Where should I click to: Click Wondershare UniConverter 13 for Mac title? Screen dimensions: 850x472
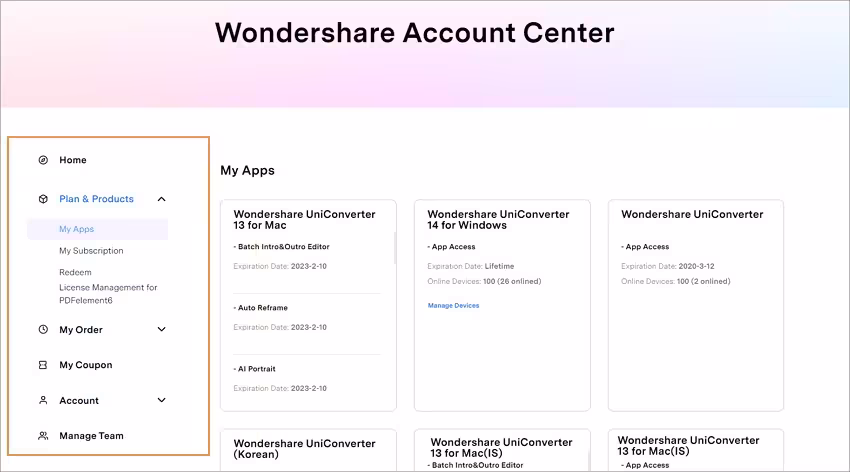pyautogui.click(x=304, y=219)
